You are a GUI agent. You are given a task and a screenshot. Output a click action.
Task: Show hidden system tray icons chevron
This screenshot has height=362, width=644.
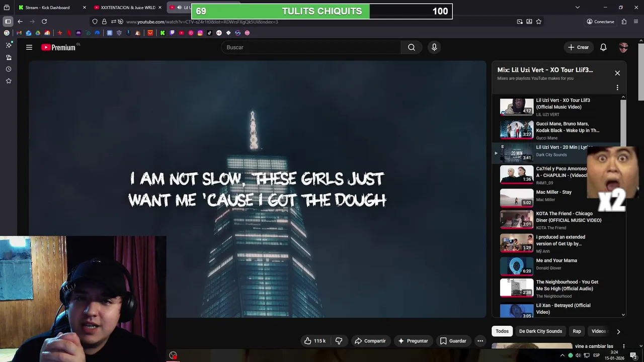tap(562, 355)
